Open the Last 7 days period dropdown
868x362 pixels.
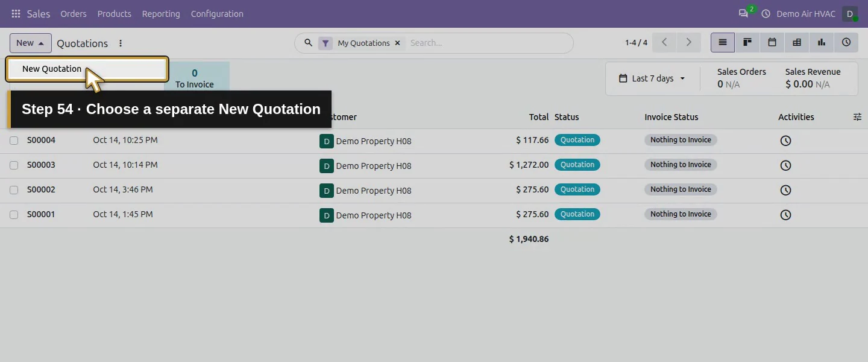point(652,78)
